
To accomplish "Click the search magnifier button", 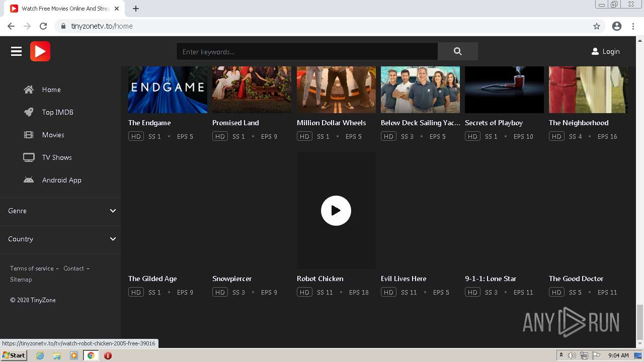I will point(457,51).
